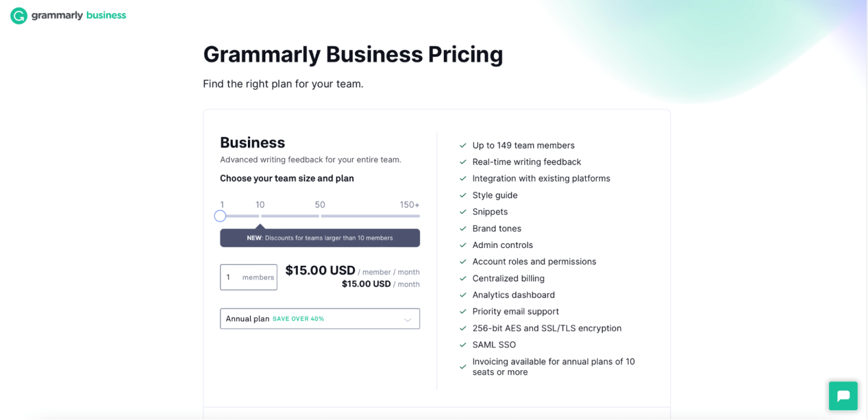This screenshot has width=868, height=420.
Task: Click checkmark beside Admin controls
Action: [463, 245]
